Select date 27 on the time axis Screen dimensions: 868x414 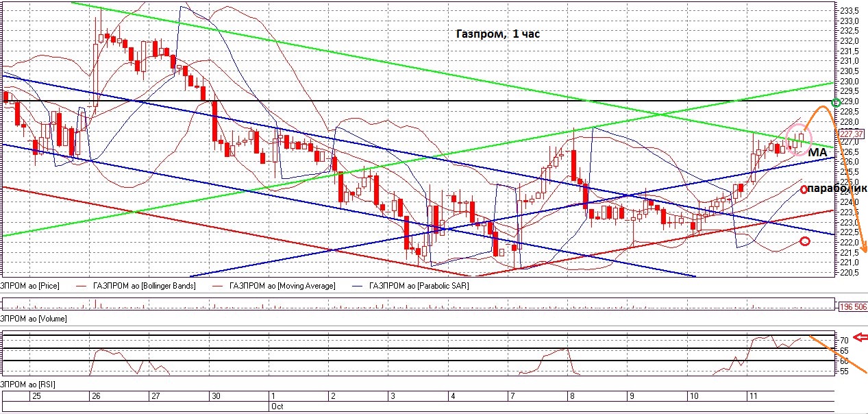pos(156,396)
